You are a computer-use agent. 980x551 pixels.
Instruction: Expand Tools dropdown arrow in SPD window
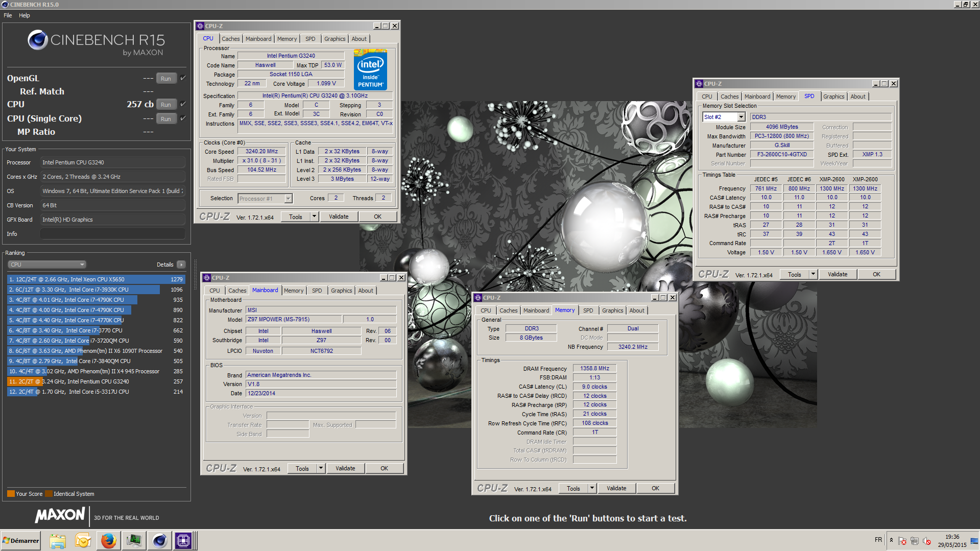point(814,275)
